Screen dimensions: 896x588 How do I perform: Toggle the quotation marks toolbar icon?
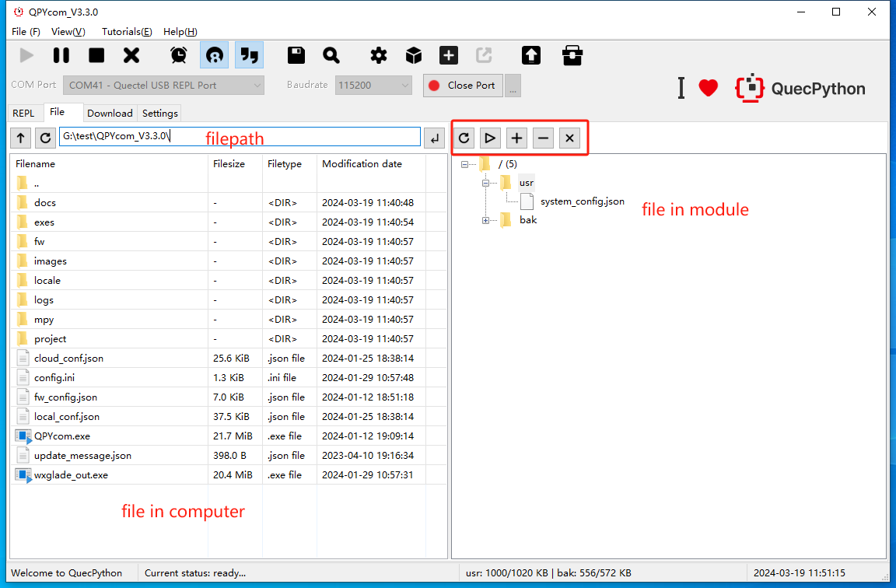(x=249, y=55)
